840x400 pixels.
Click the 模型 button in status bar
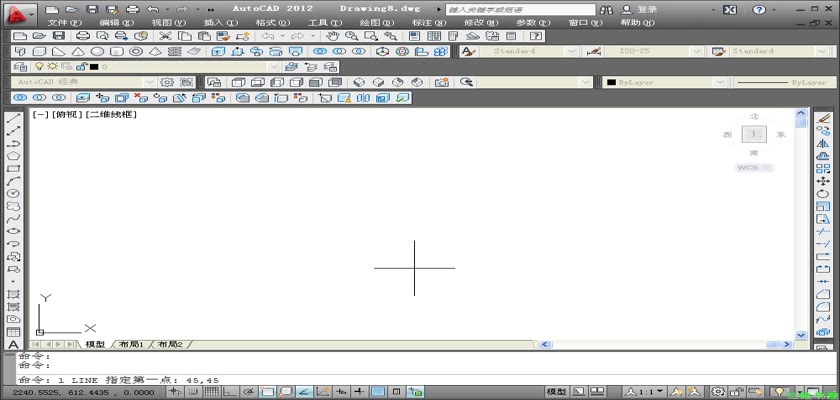(557, 392)
